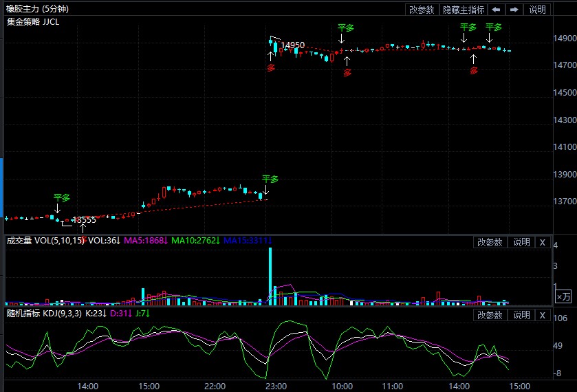Click the tallest cyan volume bar
577x392 pixels.
click(270, 276)
